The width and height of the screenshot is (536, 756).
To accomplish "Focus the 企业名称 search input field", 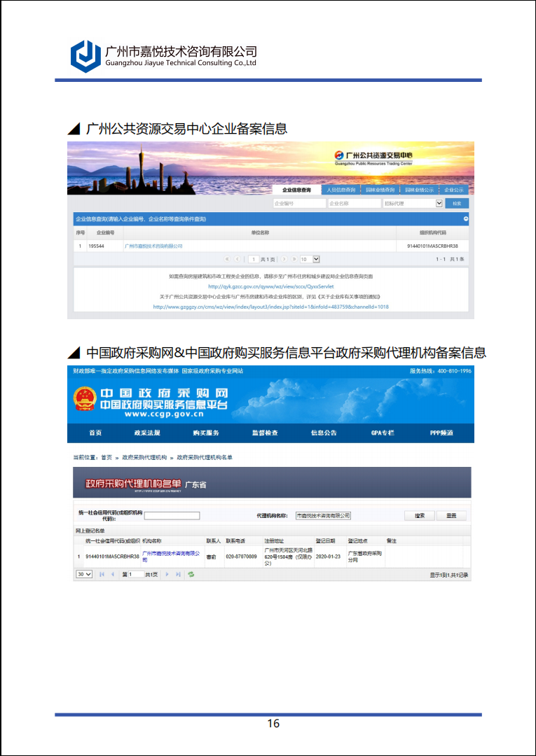I will tap(355, 204).
